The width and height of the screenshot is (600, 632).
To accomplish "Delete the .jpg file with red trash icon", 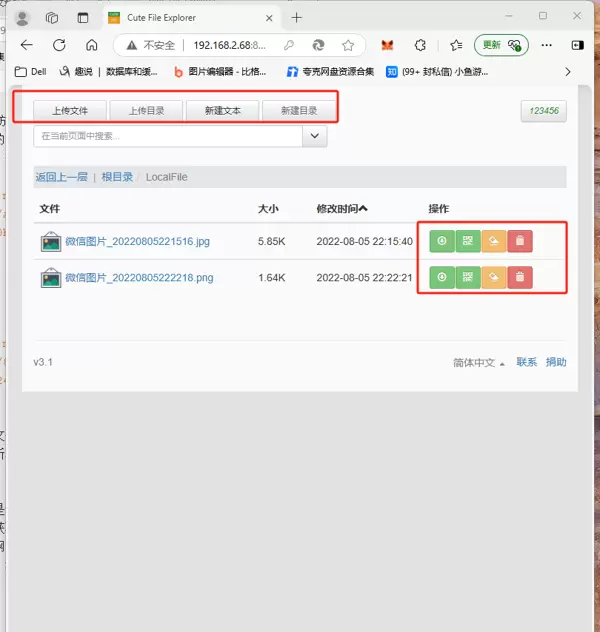I will tap(520, 241).
